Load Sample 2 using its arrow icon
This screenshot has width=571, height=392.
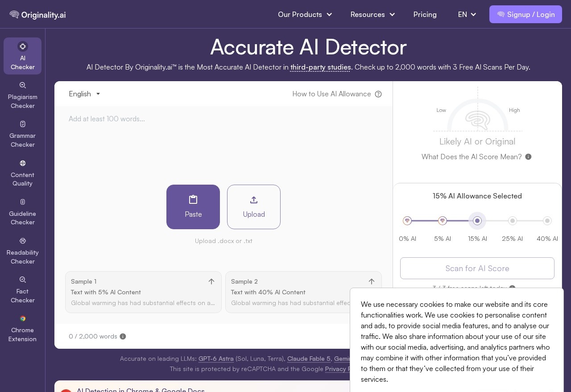point(372,281)
